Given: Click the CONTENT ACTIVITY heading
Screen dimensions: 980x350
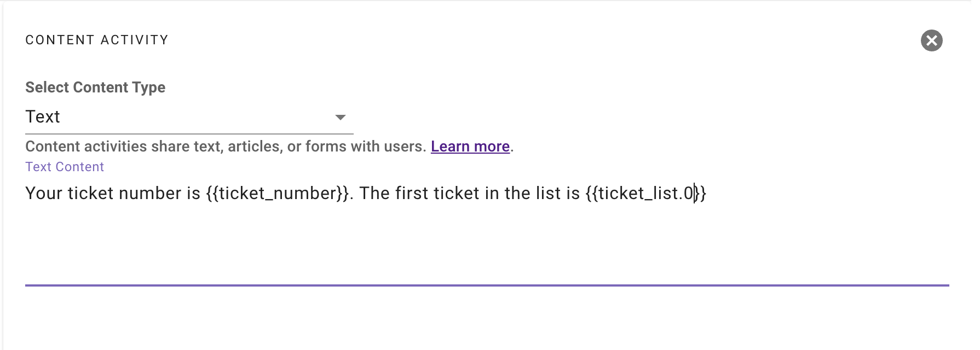Looking at the screenshot, I should click(97, 40).
